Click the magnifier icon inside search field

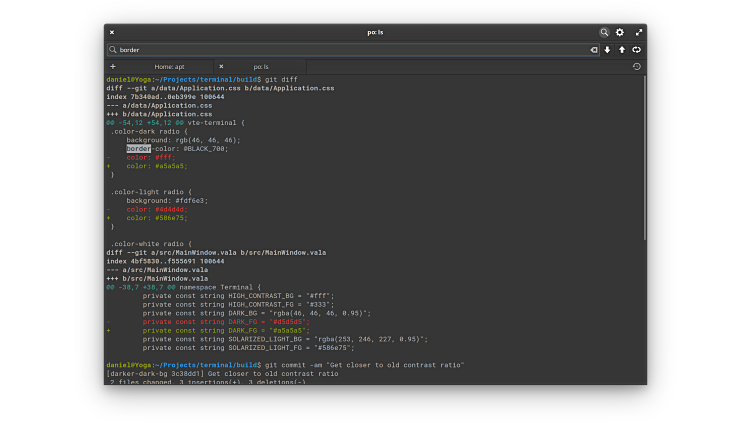[x=113, y=49]
